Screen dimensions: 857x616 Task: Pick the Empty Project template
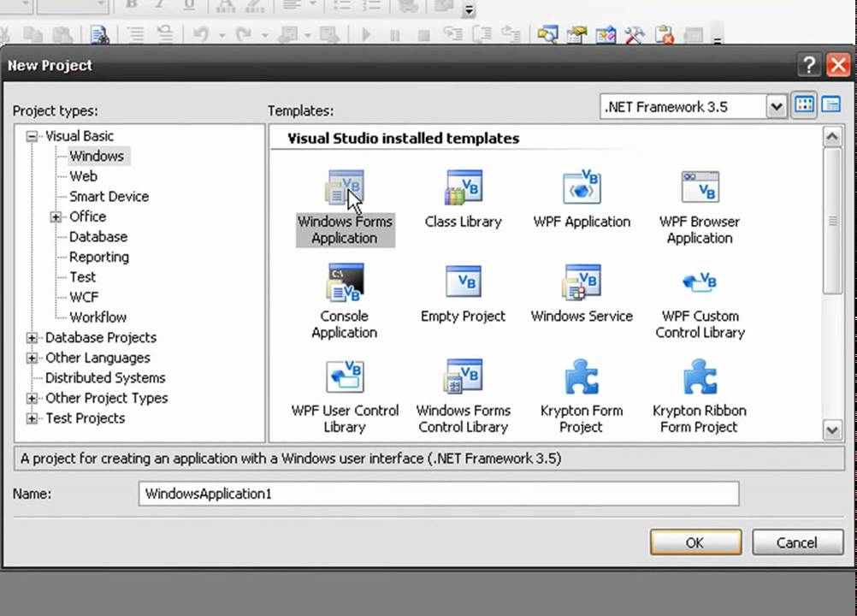[x=463, y=294]
